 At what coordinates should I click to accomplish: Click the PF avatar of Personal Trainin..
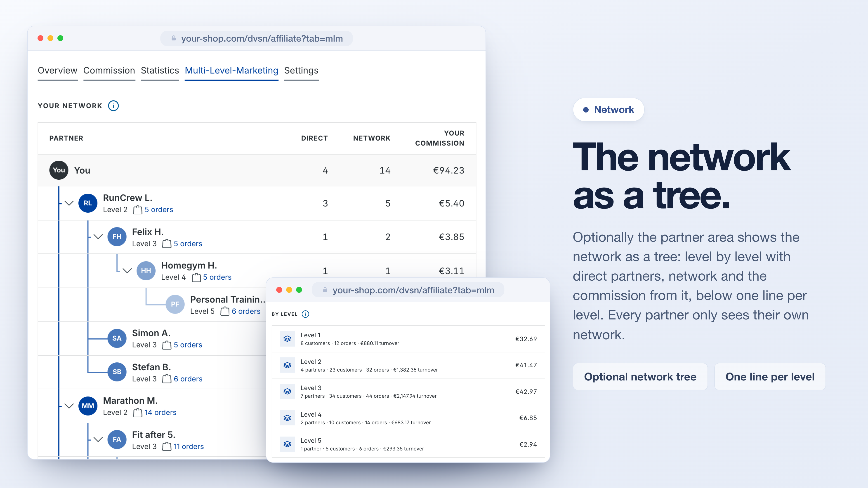tap(175, 304)
